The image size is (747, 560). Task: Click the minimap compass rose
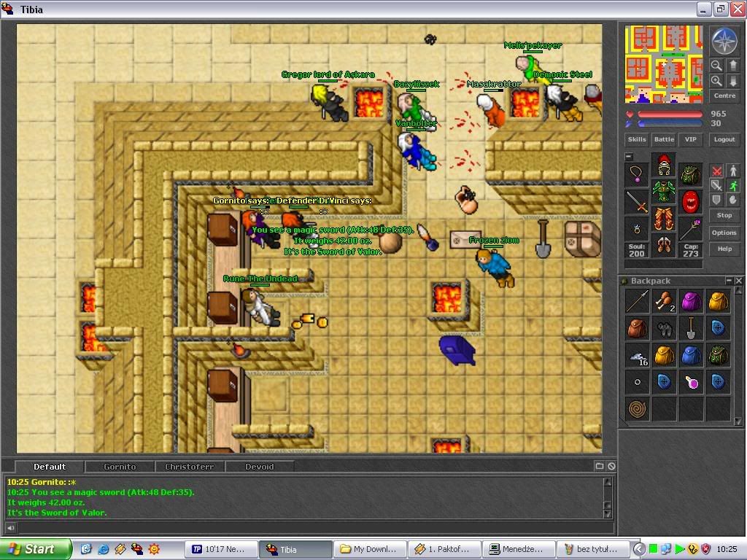(724, 40)
